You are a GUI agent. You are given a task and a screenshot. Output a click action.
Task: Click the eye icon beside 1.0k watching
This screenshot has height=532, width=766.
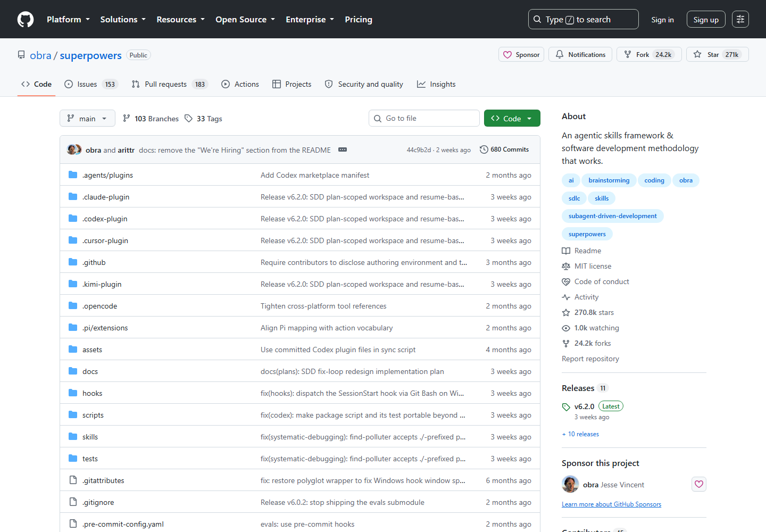566,328
